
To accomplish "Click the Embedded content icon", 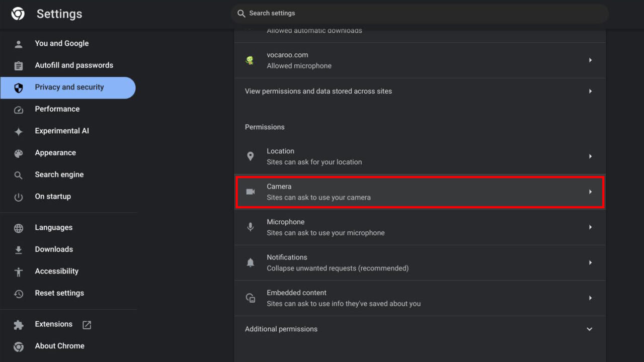I will (251, 298).
